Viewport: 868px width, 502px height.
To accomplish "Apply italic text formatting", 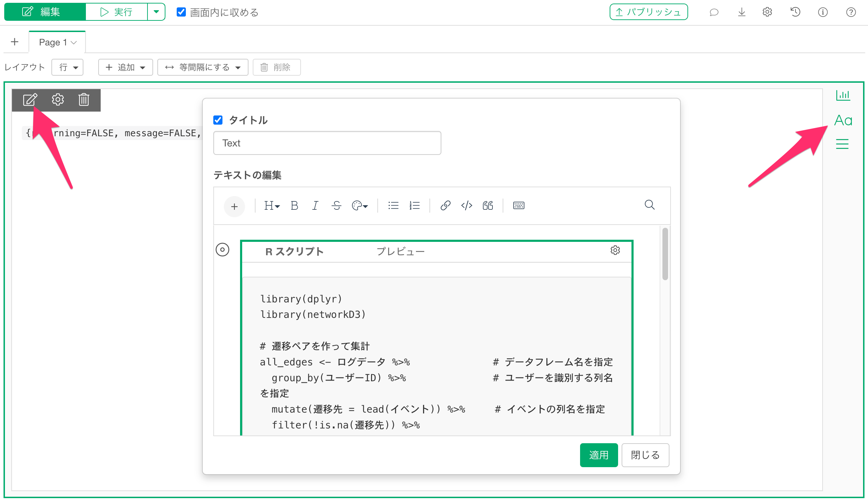I will 315,206.
